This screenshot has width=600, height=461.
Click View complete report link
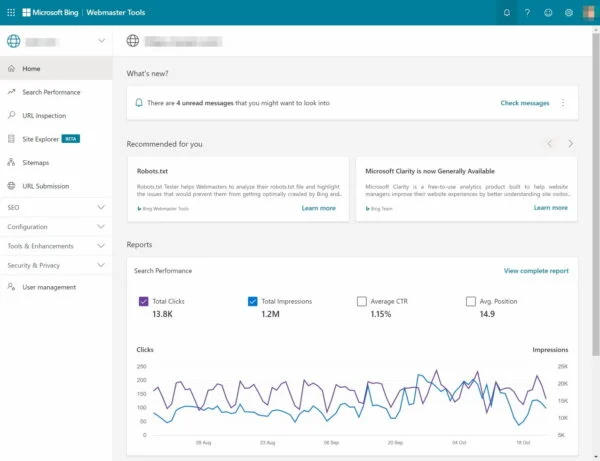[x=536, y=271]
